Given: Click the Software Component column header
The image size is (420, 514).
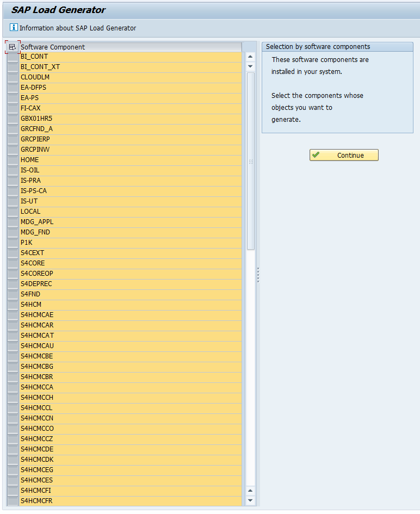Looking at the screenshot, I should click(x=130, y=47).
